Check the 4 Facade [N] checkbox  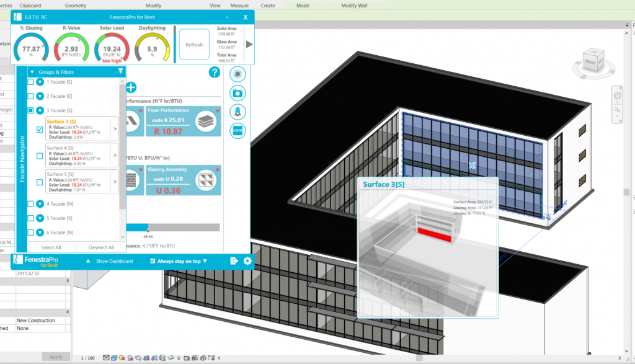(30, 203)
